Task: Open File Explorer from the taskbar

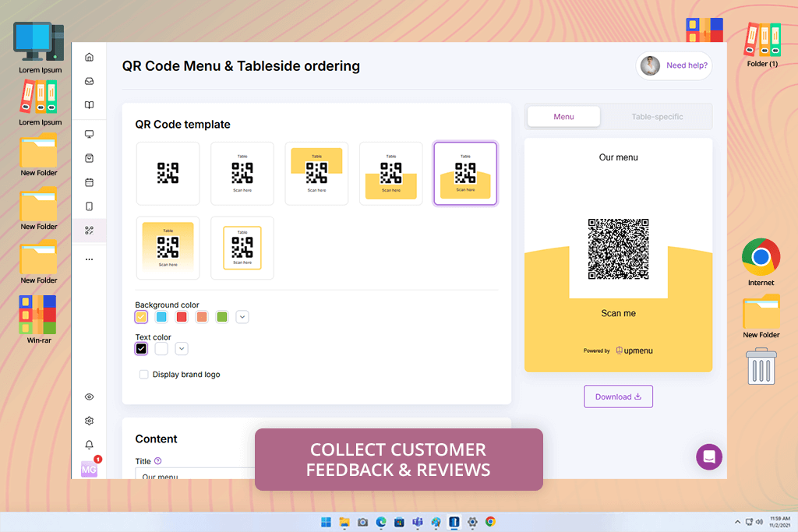Action: point(344,522)
